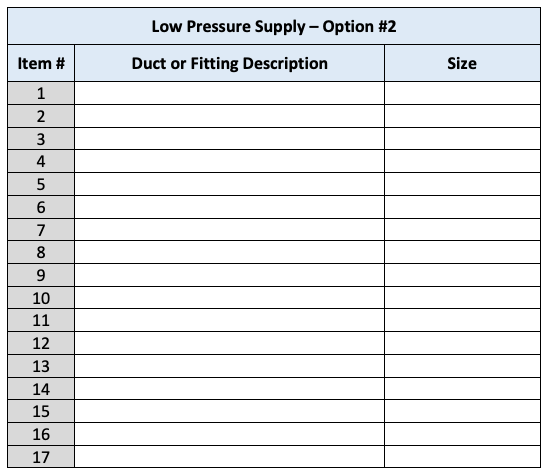
Task: Select the 'Low Pressure Supply – Option #2' title
Action: point(274,26)
